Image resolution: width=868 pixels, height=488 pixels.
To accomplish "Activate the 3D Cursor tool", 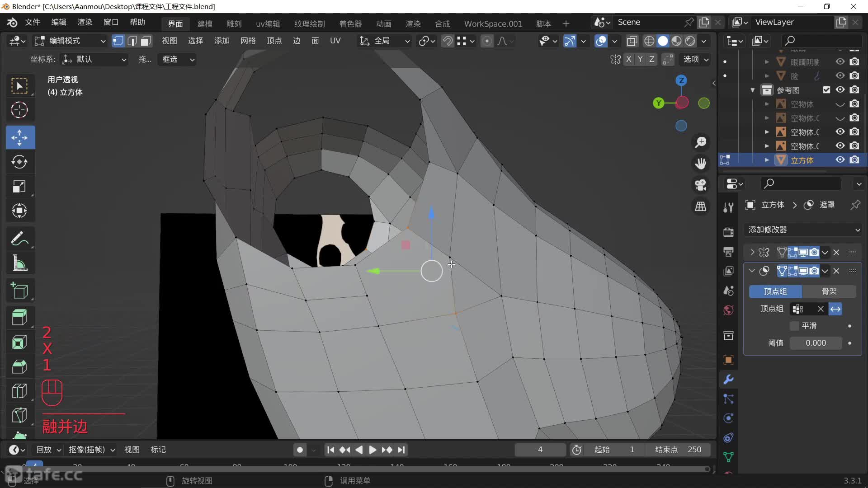I will pyautogui.click(x=19, y=110).
